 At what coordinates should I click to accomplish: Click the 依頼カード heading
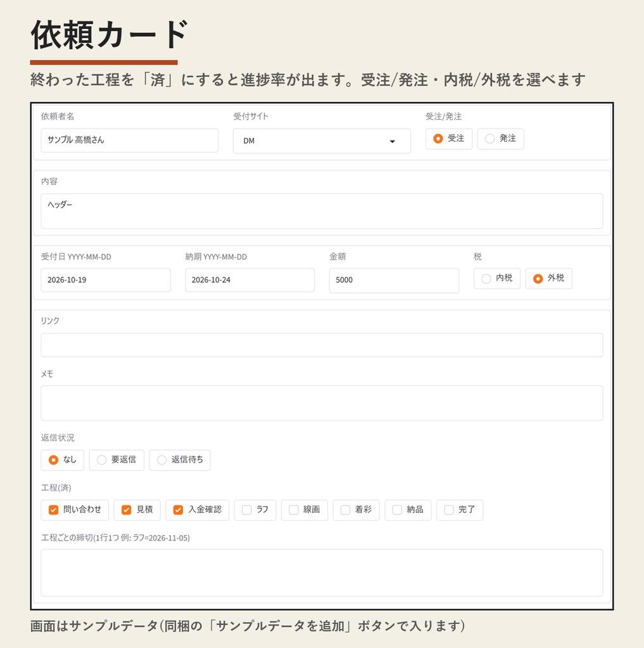click(109, 35)
